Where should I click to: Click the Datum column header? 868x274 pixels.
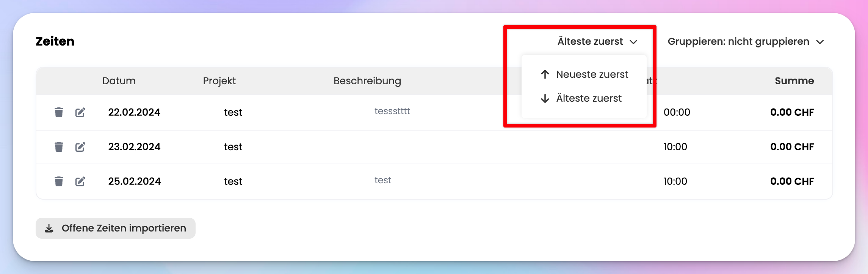119,81
